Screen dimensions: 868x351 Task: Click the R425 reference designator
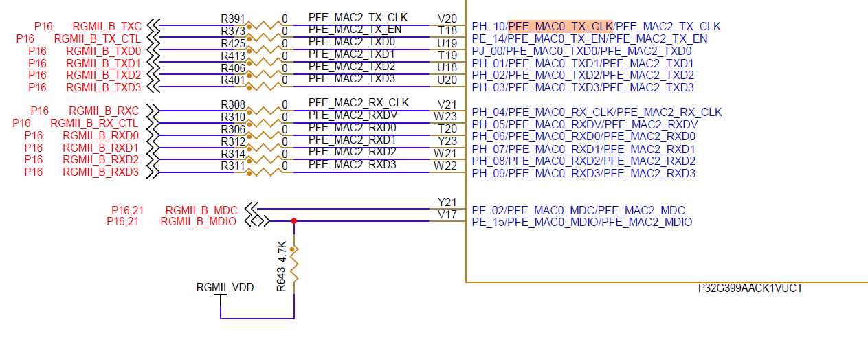233,43
